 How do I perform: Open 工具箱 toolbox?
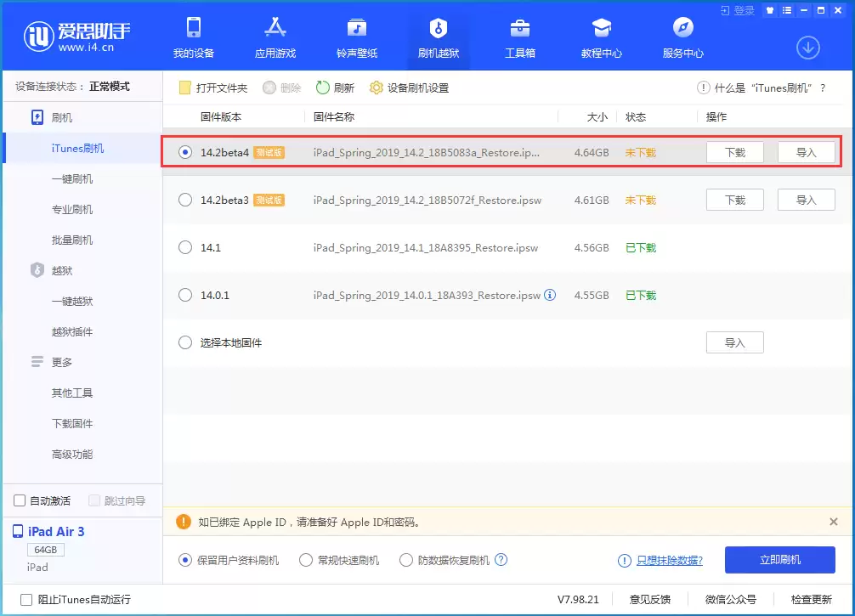(520, 37)
